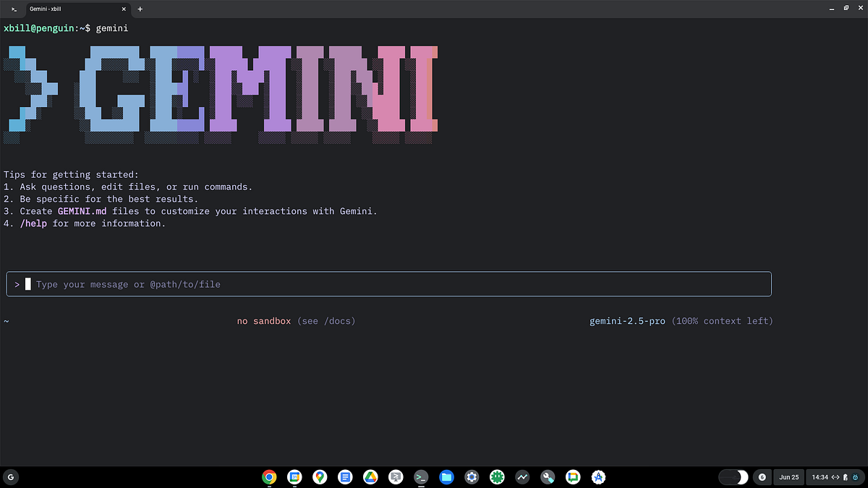Click the Be specific for best results tip
868x488 pixels.
click(x=101, y=199)
